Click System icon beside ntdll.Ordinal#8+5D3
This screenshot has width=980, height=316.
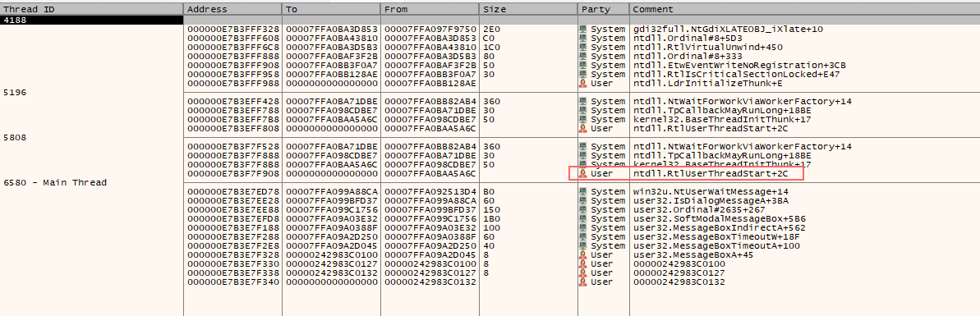(584, 38)
